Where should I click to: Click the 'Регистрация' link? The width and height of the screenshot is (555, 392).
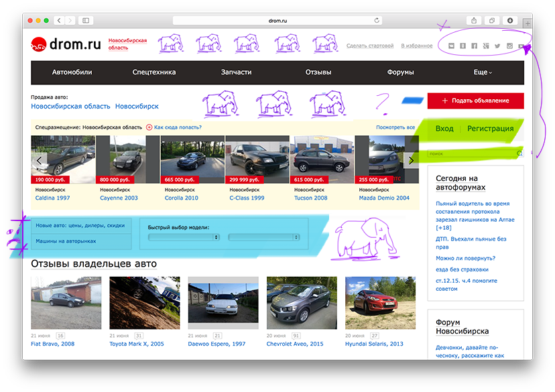point(490,129)
